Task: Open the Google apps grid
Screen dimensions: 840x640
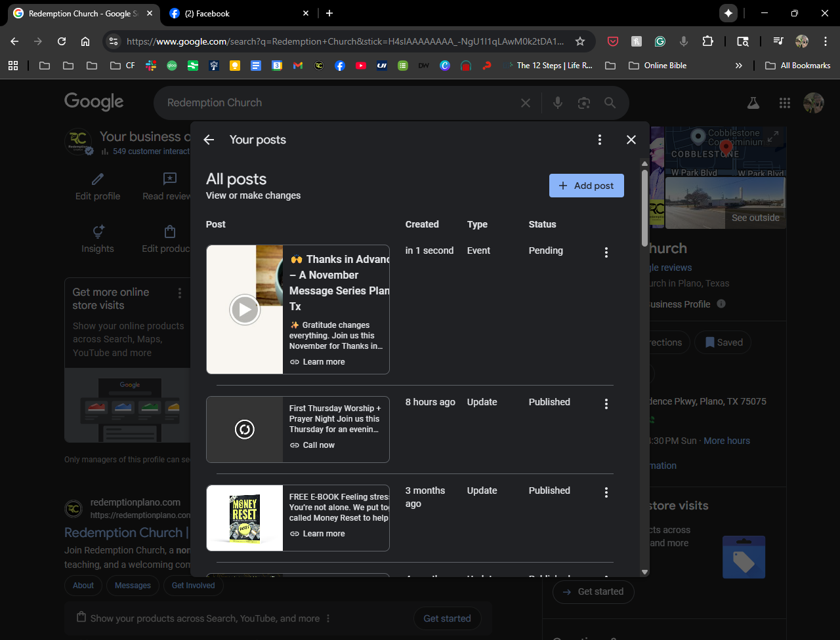Action: coord(784,103)
